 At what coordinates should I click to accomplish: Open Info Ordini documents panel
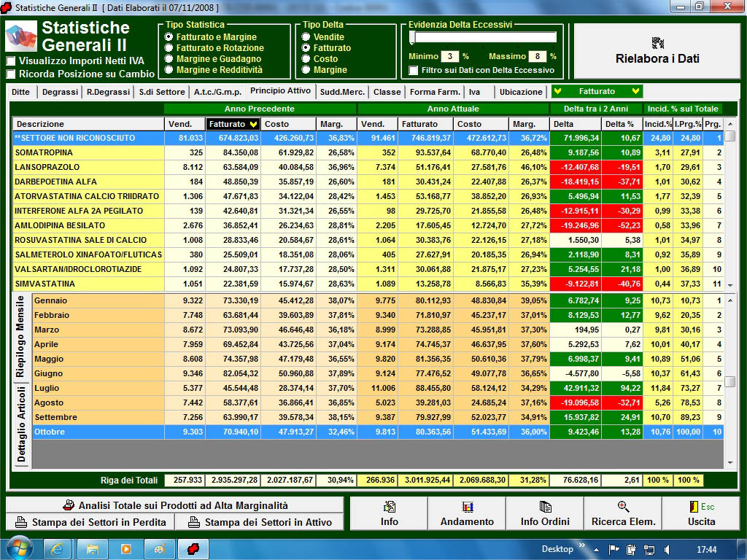(x=545, y=514)
